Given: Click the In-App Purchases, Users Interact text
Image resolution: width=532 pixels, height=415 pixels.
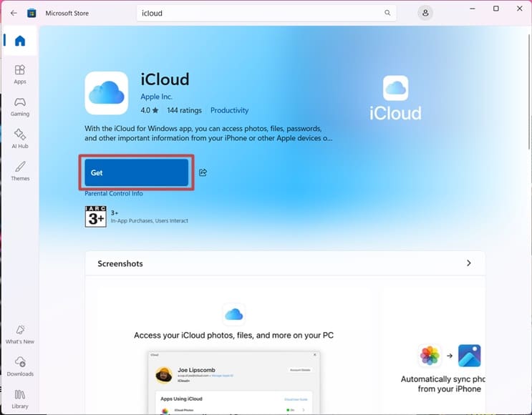Looking at the screenshot, I should coord(149,220).
